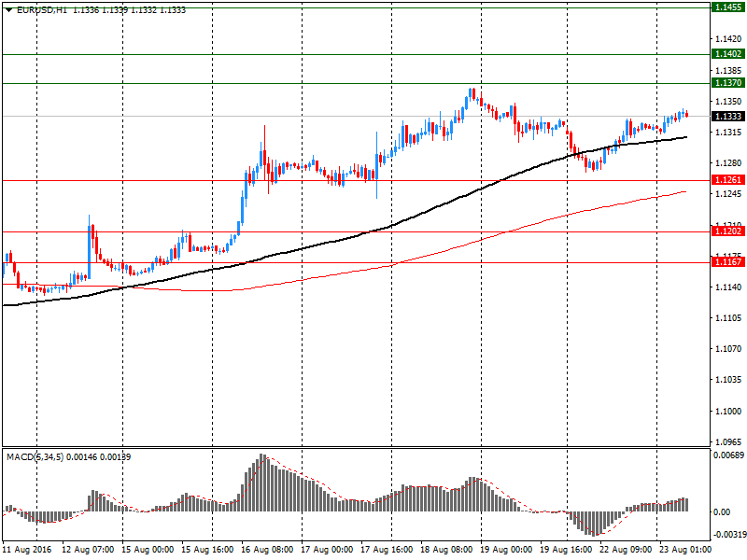This screenshot has height=560, width=747.
Task: Click the 18 Aug 08:00 time label
Action: pos(446,550)
